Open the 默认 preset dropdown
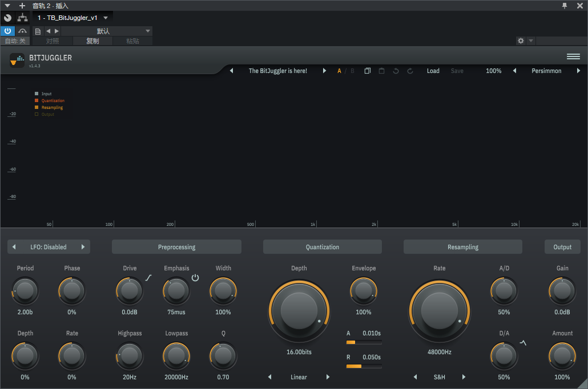588x389 pixels. tap(107, 31)
